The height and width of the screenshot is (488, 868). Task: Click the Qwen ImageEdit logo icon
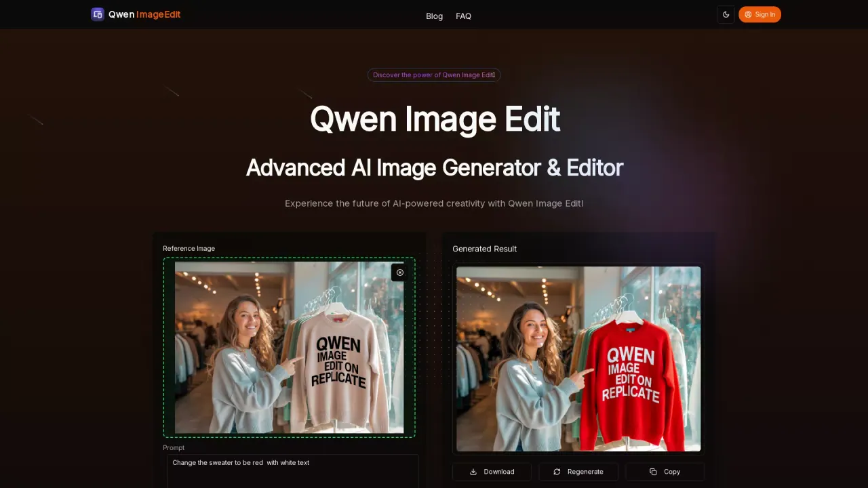pyautogui.click(x=98, y=14)
